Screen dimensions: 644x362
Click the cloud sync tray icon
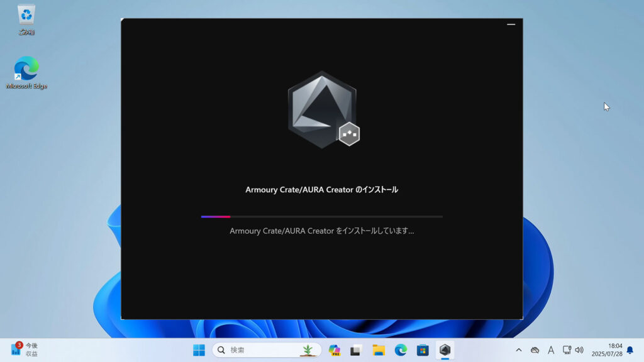(x=535, y=350)
